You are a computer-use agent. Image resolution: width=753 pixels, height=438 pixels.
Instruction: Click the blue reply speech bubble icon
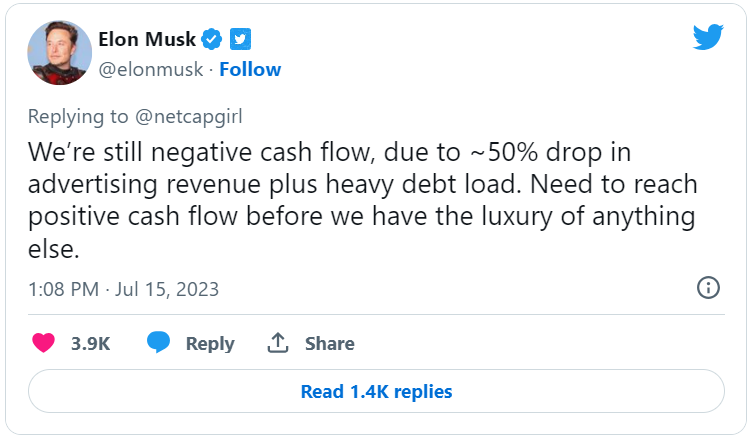tap(158, 342)
